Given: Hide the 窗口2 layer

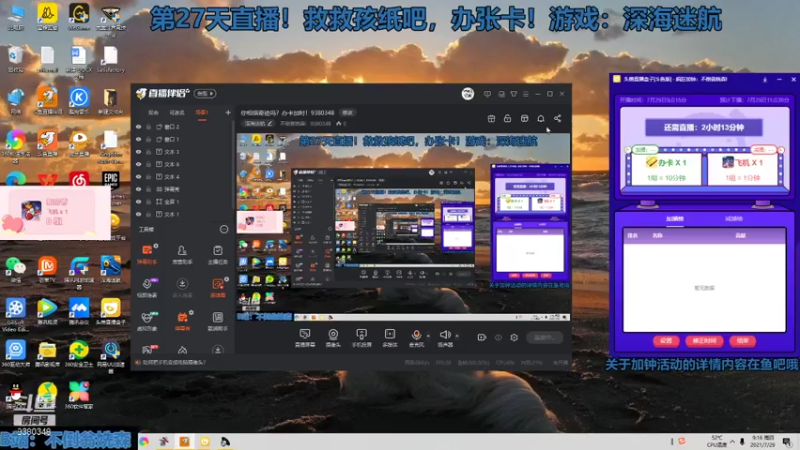Looking at the screenshot, I should (138, 127).
